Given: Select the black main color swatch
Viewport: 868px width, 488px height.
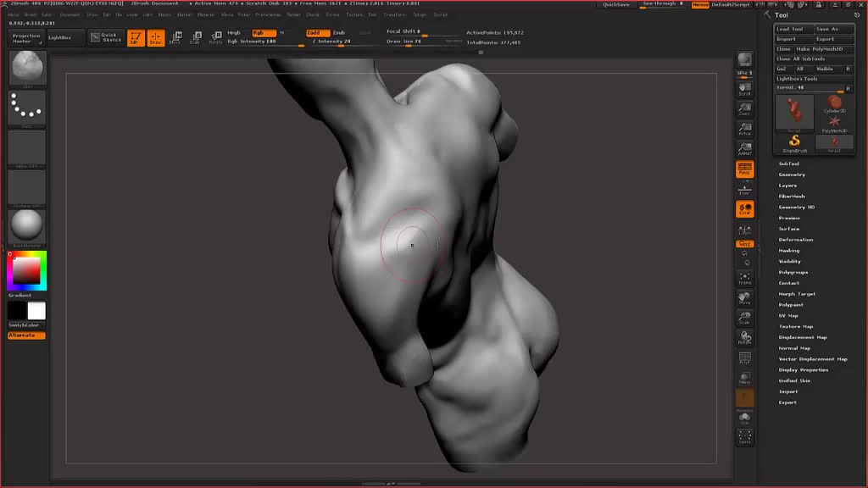Looking at the screenshot, I should [x=17, y=310].
